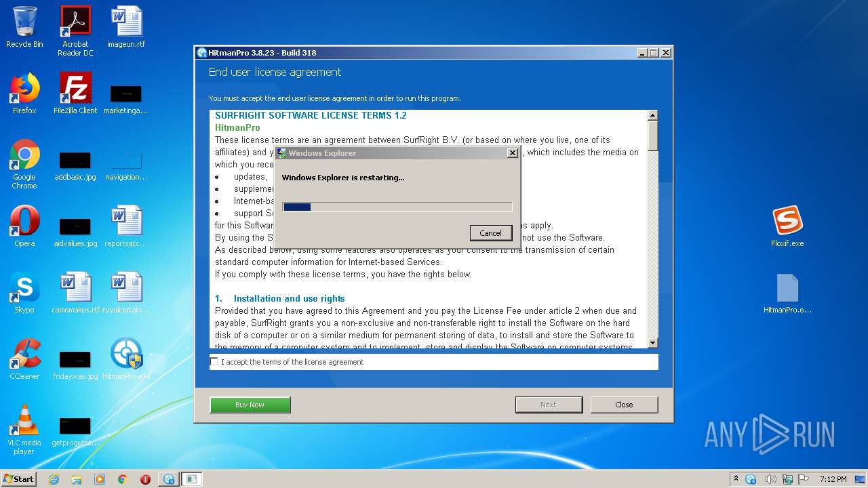Click the Windows Explorer restart progress bar
868x488 pixels.
(x=397, y=207)
